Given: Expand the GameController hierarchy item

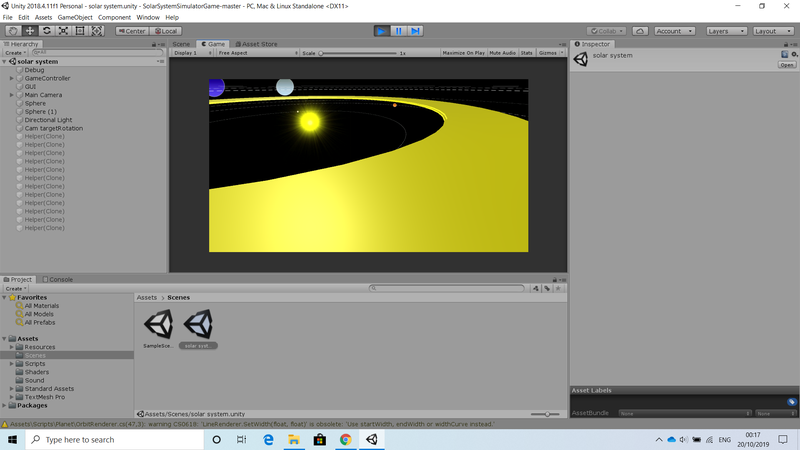Looking at the screenshot, I should pyautogui.click(x=12, y=78).
